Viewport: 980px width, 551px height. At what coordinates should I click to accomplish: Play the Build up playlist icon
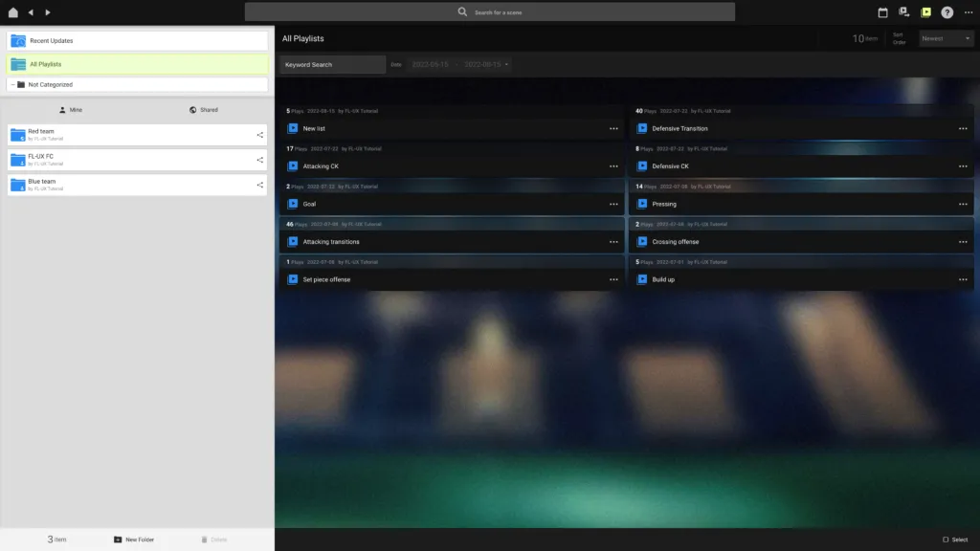[642, 279]
